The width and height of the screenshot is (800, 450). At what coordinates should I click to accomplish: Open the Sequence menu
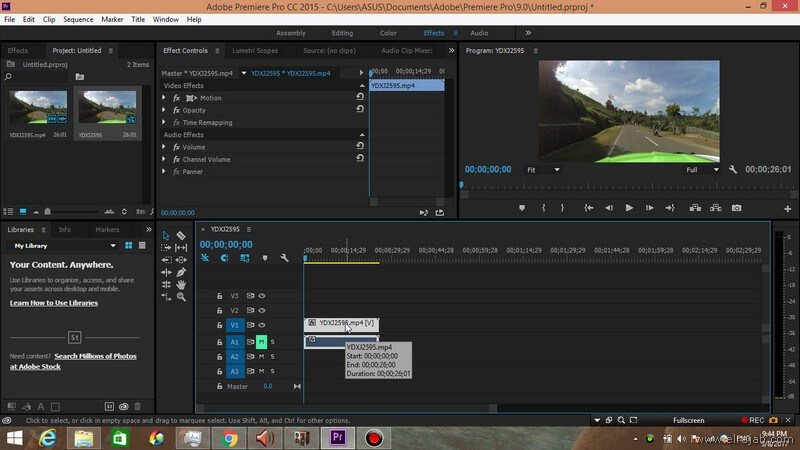[x=78, y=19]
